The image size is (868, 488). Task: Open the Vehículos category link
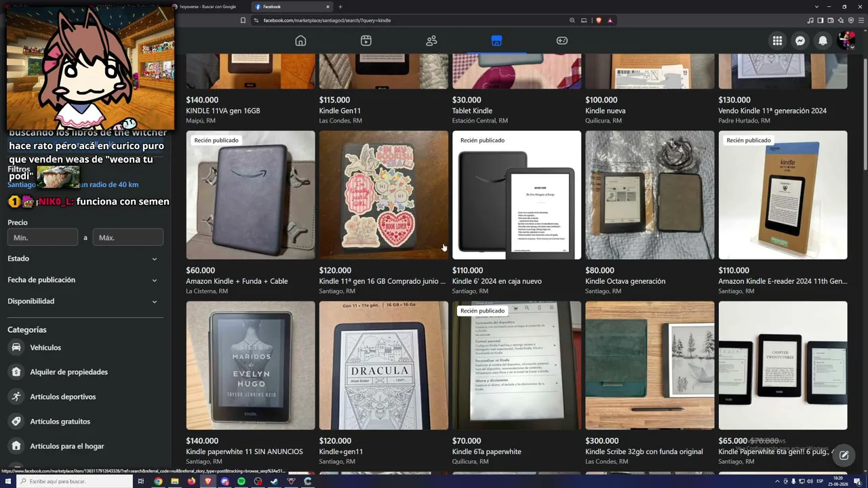[x=45, y=347]
